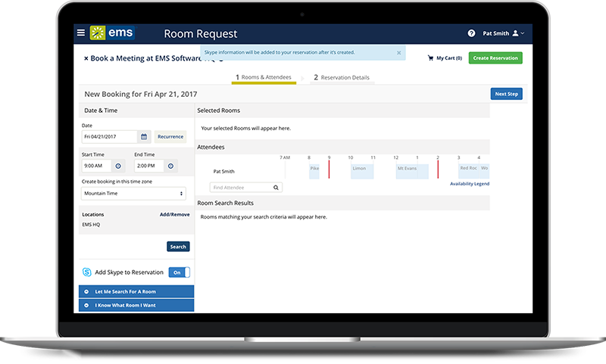The image size is (606, 364).
Task: Click the End Time clock icon
Action: 170,166
